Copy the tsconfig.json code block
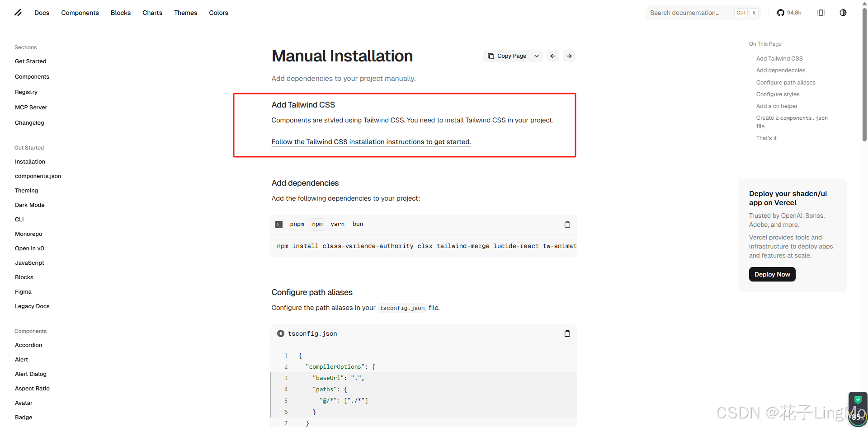The image size is (868, 427). click(x=567, y=333)
